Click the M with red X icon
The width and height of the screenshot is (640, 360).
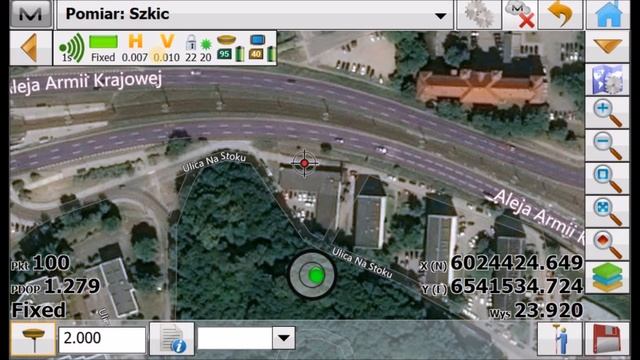click(520, 15)
